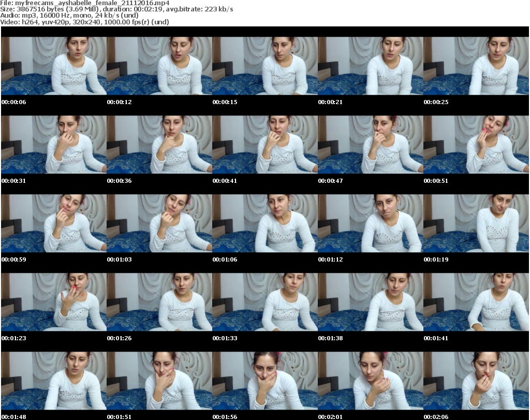
Task: Open the frame captured at 00:01:38
Action: [371, 302]
